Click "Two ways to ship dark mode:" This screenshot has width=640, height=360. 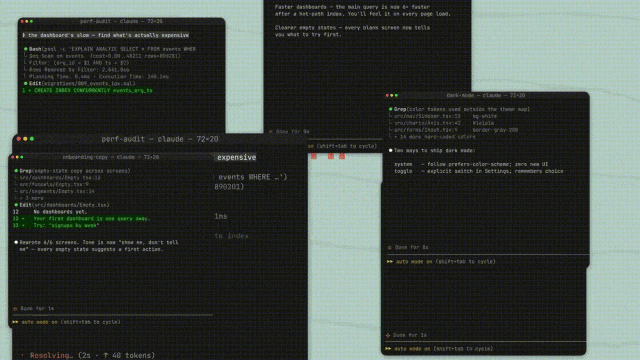pos(432,151)
